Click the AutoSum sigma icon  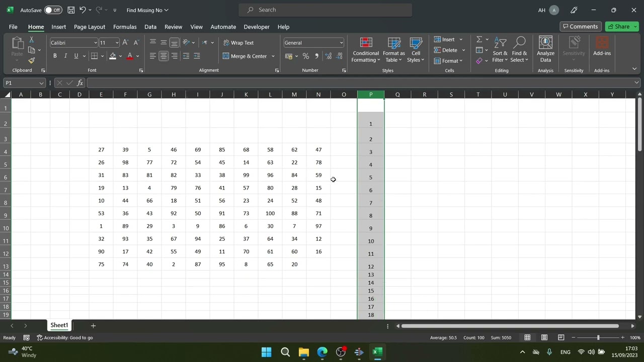click(479, 39)
